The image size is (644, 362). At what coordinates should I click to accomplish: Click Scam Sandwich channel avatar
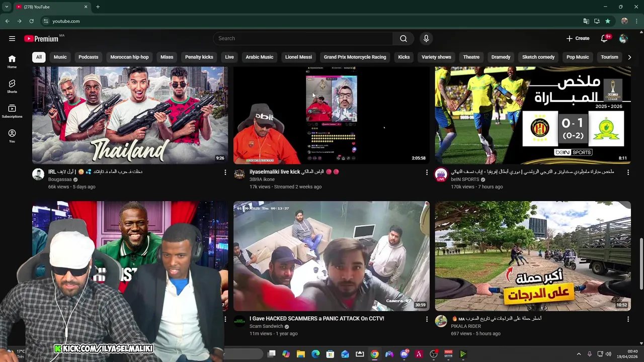coord(239,321)
